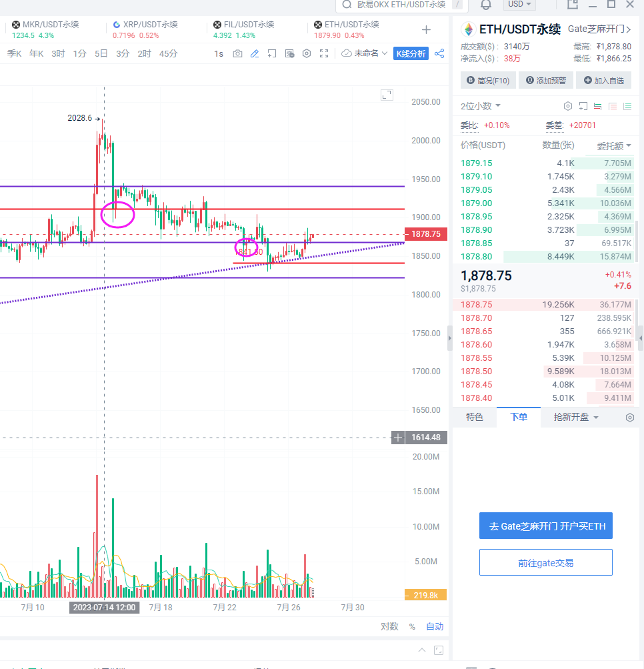The image size is (644, 669).
Task: Click 前往gate交易 button
Action: coord(546,563)
